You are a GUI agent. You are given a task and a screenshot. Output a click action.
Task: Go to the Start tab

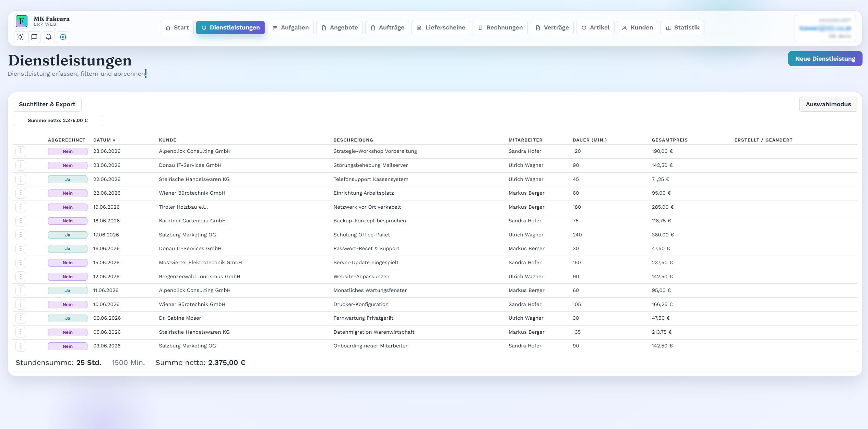(x=177, y=27)
